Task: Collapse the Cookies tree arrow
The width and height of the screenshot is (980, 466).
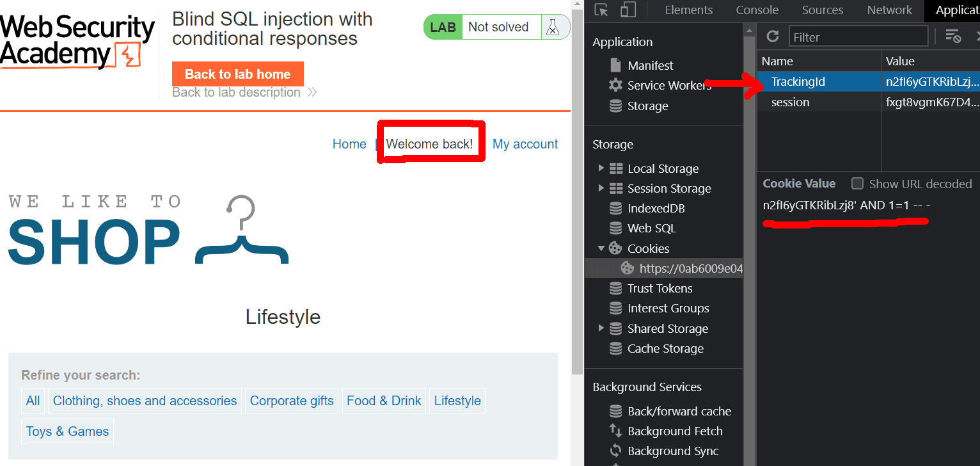Action: pos(601,248)
